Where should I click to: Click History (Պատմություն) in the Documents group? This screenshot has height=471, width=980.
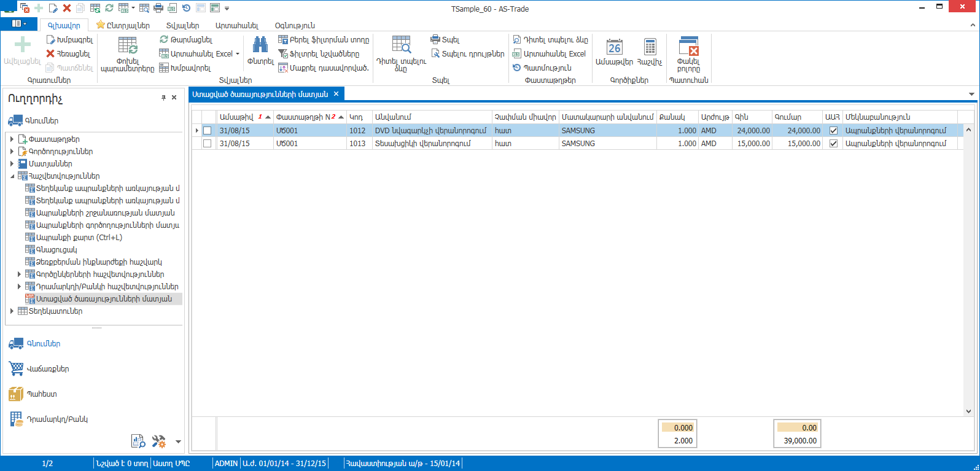[x=542, y=68]
